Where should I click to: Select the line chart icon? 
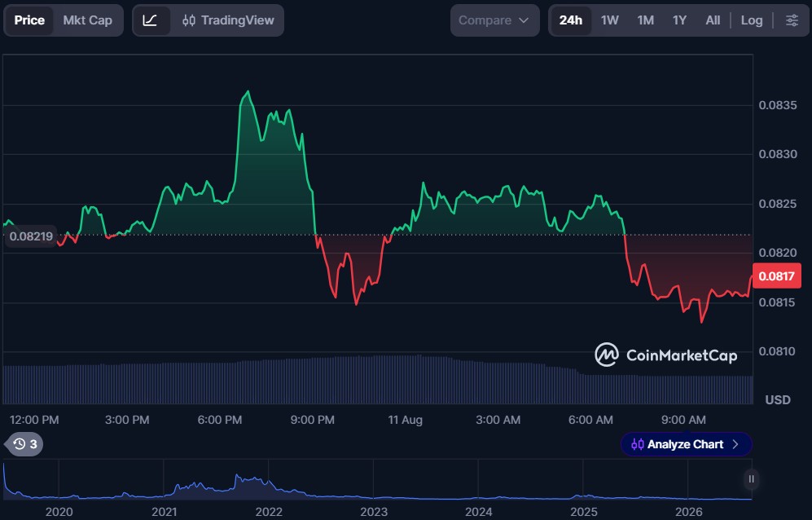pos(150,20)
